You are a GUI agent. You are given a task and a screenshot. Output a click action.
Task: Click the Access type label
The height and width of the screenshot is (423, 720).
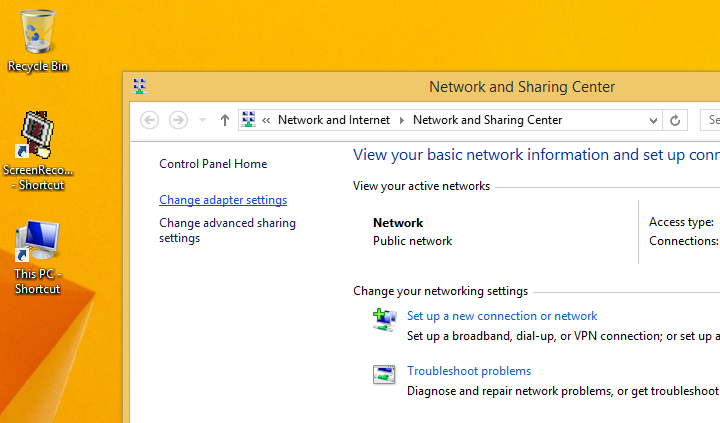tap(681, 222)
